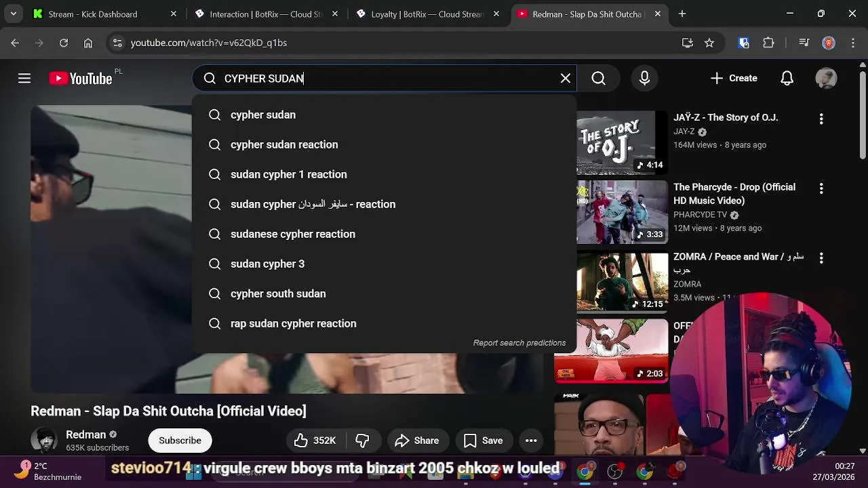Go back to previous page
Image resolution: width=868 pixels, height=488 pixels.
pos(15,43)
